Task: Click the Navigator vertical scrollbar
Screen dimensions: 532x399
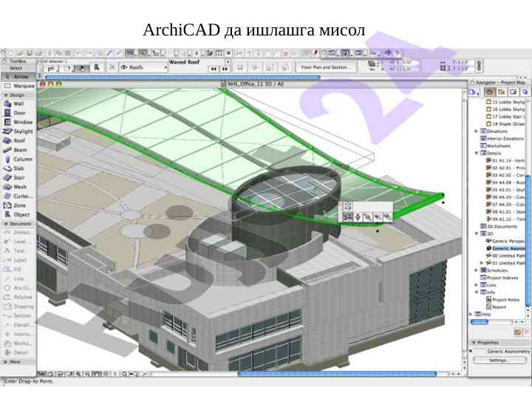Action: pos(528,239)
